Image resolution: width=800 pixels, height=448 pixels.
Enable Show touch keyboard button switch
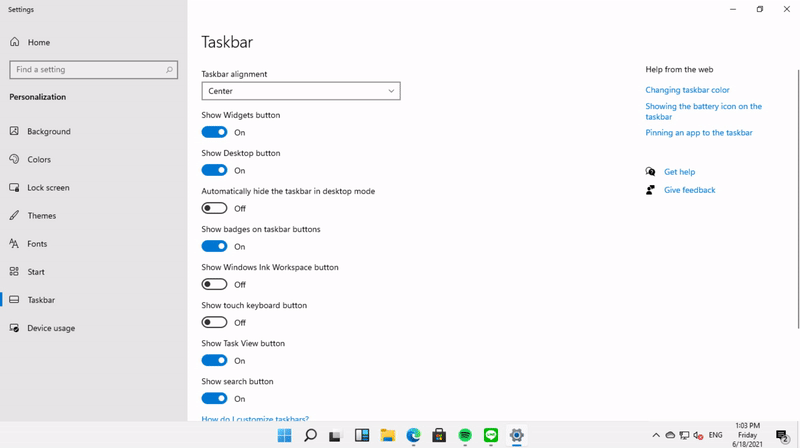click(214, 322)
